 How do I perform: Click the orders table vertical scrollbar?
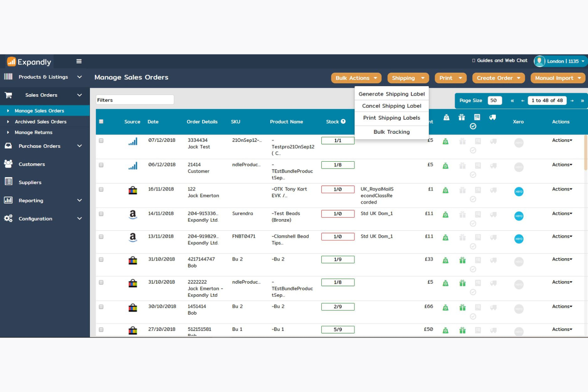coord(585,153)
